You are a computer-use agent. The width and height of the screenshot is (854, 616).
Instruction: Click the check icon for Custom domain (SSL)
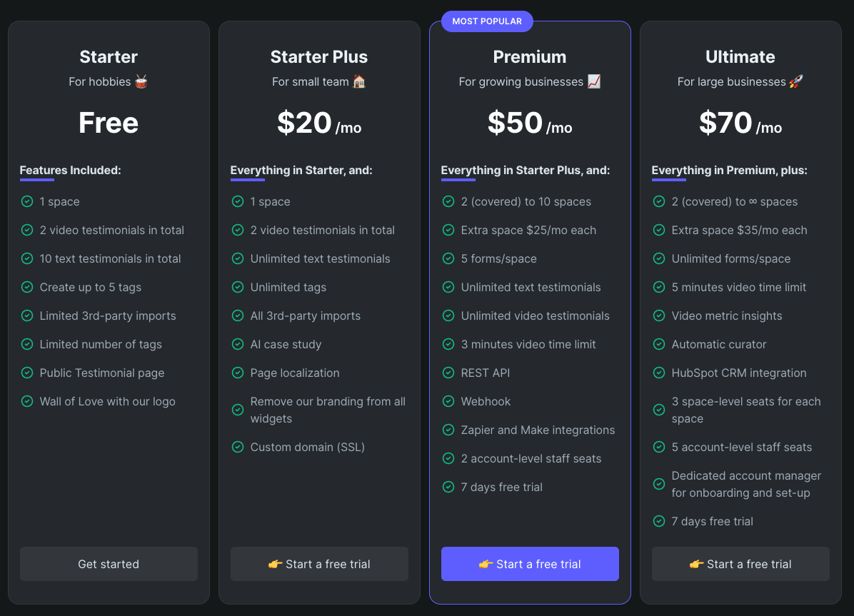[238, 447]
